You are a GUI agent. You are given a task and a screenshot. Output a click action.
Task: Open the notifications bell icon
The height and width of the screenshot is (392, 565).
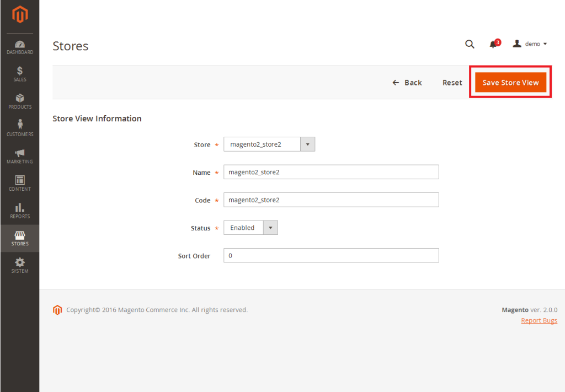pyautogui.click(x=494, y=44)
